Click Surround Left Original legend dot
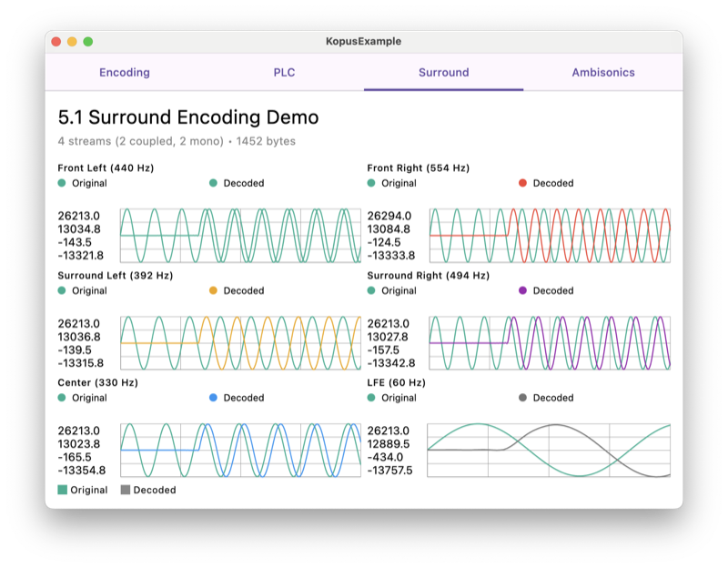This screenshot has height=568, width=728. pyautogui.click(x=62, y=290)
